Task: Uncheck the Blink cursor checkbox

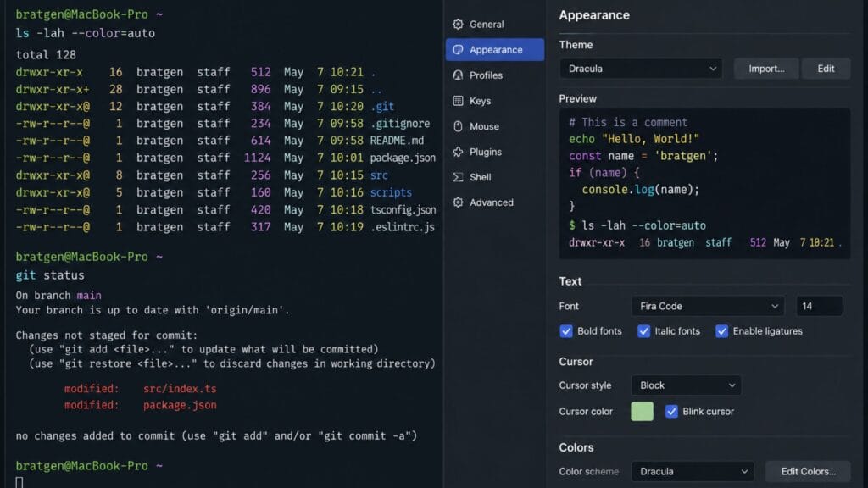Action: click(x=671, y=412)
